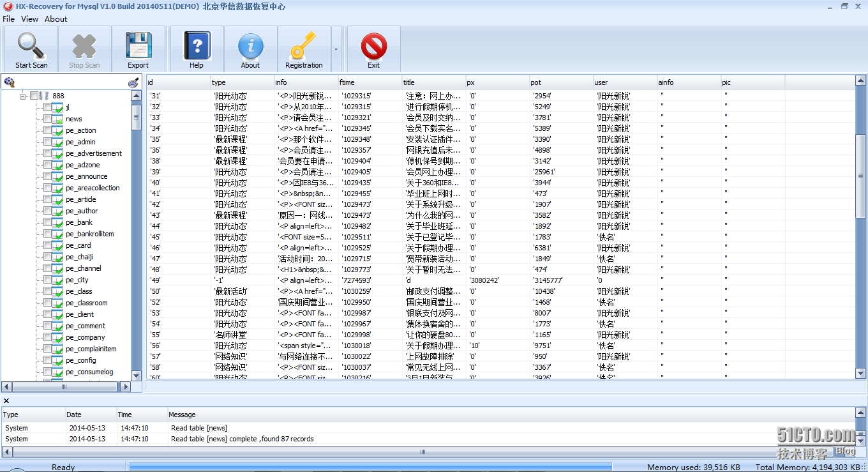The width and height of the screenshot is (868, 472).
Task: Check the pe_classroom checkbox
Action: click(47, 303)
